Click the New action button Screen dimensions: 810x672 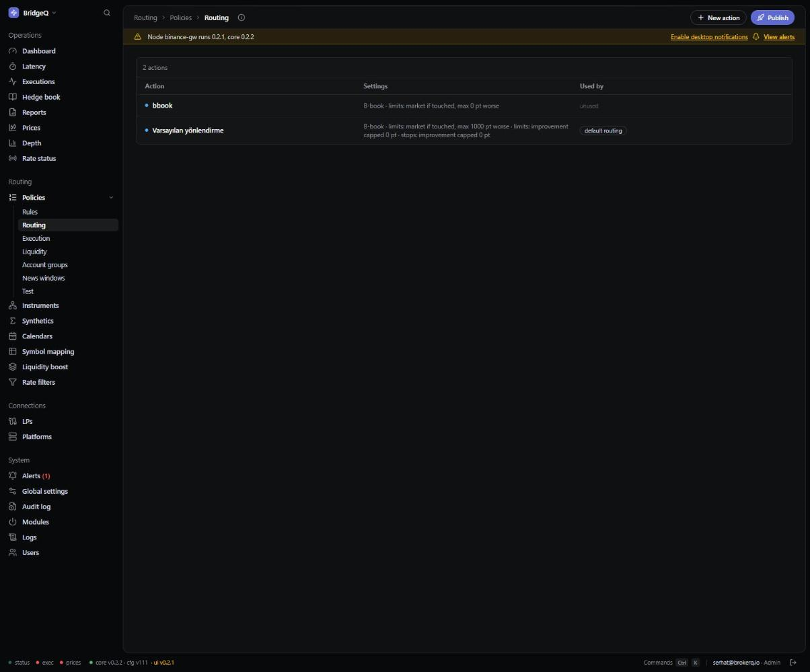[718, 17]
